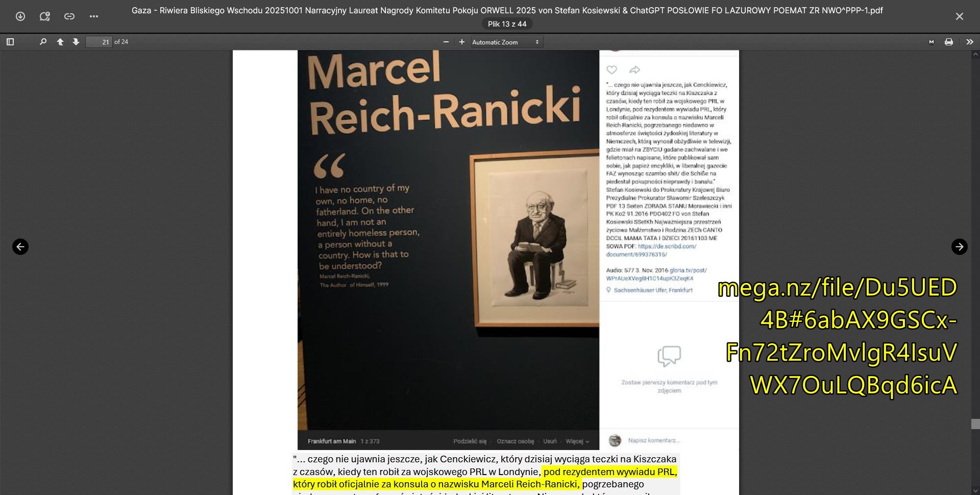Click the page number field showing 21

tap(99, 42)
